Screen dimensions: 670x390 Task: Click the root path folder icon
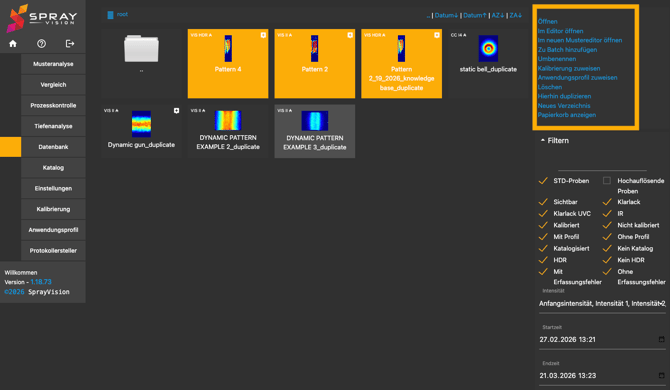click(110, 15)
